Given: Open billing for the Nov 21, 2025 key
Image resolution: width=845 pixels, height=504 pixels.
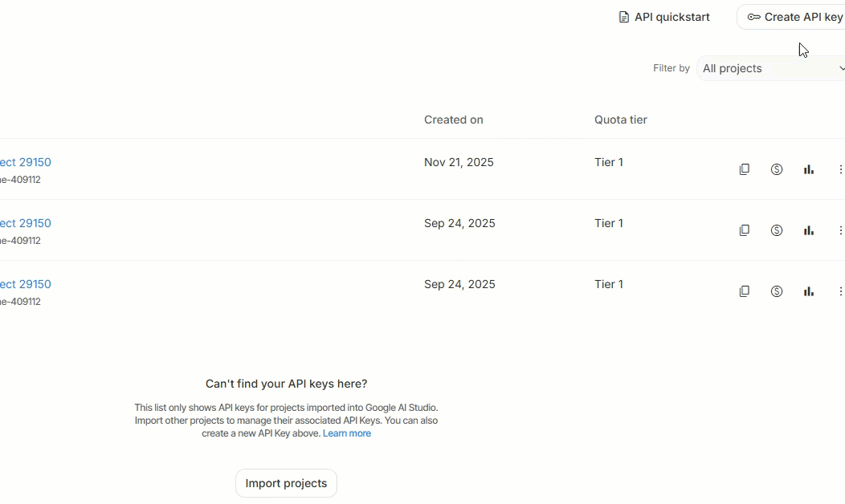Looking at the screenshot, I should click(776, 169).
